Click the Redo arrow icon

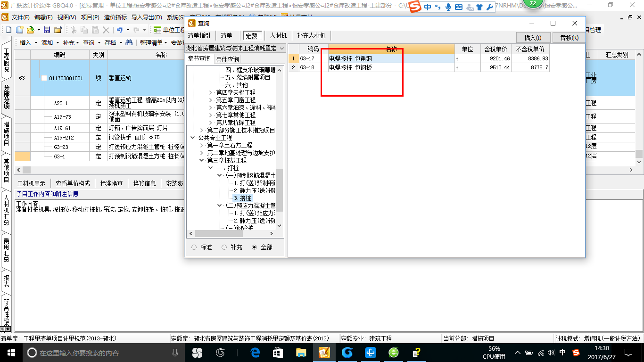click(x=137, y=30)
